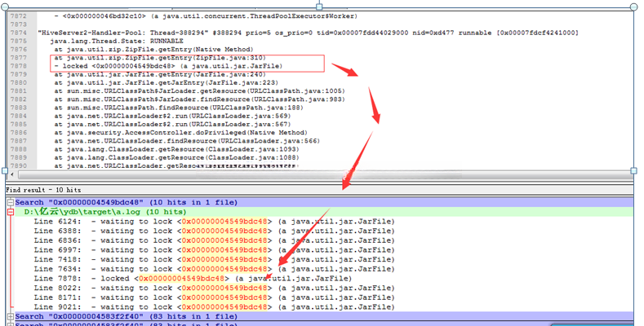Click the editor horizontal scrollbar left arrow
This screenshot has width=644, height=326.
(12, 174)
